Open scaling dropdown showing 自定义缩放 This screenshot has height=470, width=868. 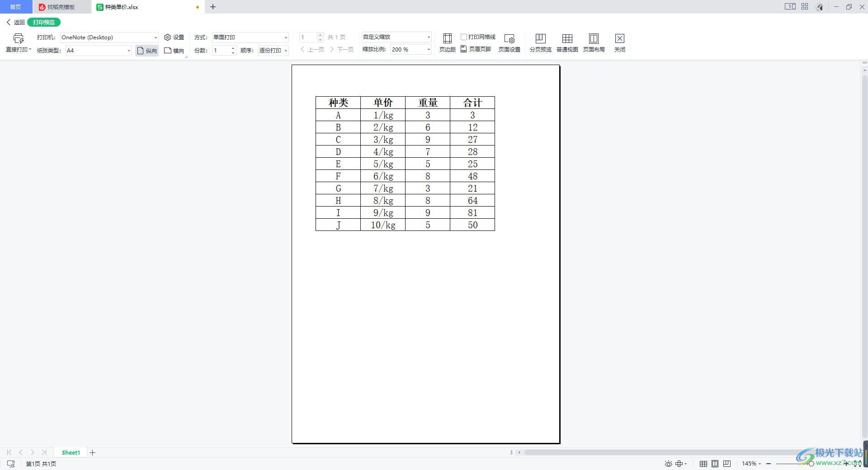[x=396, y=37]
